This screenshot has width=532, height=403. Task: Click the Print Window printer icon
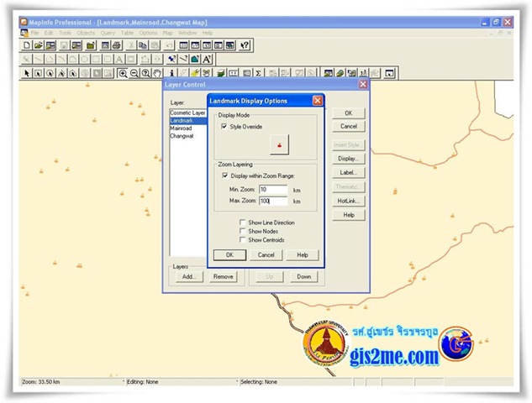coord(116,45)
